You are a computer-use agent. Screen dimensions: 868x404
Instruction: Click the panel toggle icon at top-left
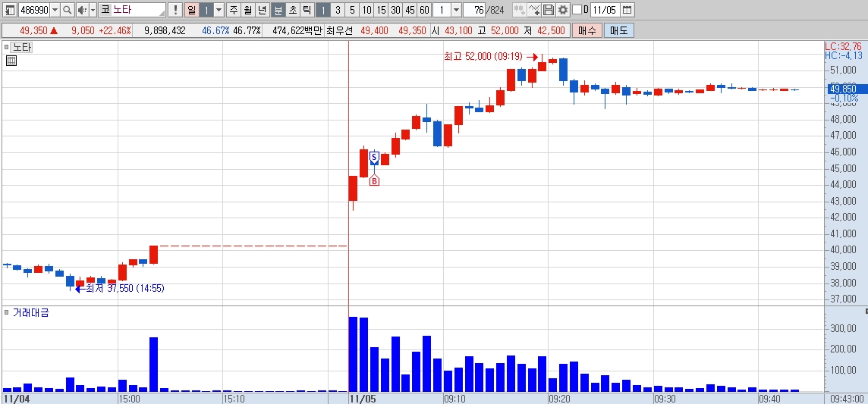[x=10, y=10]
